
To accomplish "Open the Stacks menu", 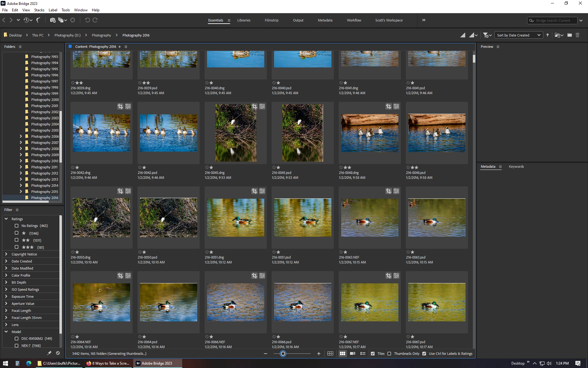I will (39, 10).
